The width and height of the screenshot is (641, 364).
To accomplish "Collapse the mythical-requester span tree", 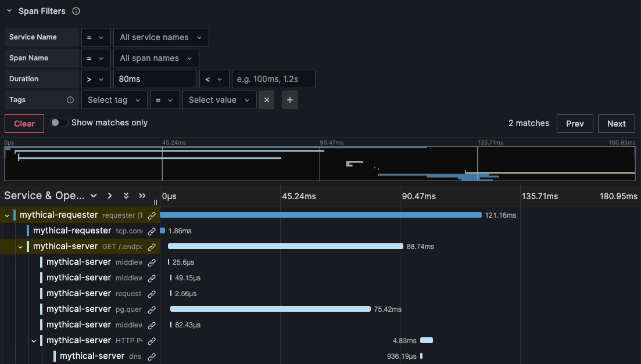I will point(6,215).
